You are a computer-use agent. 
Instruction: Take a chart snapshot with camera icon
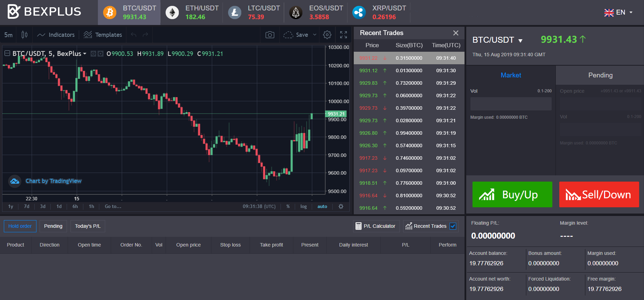tap(270, 35)
